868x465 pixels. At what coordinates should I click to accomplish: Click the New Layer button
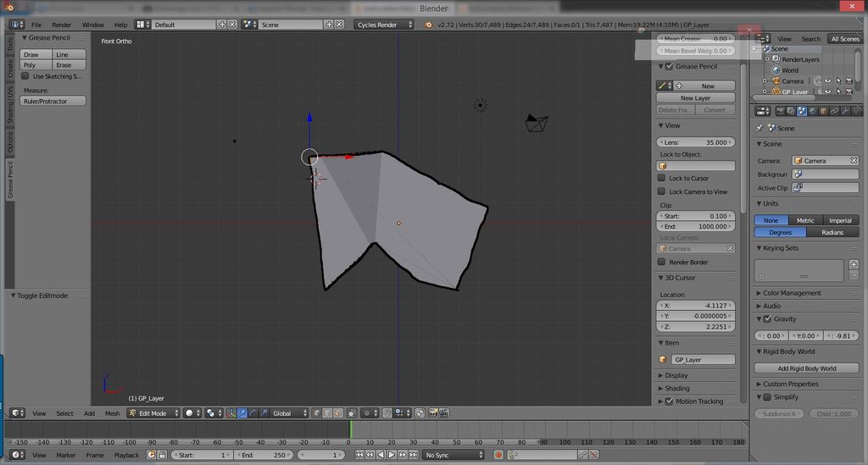tap(695, 98)
